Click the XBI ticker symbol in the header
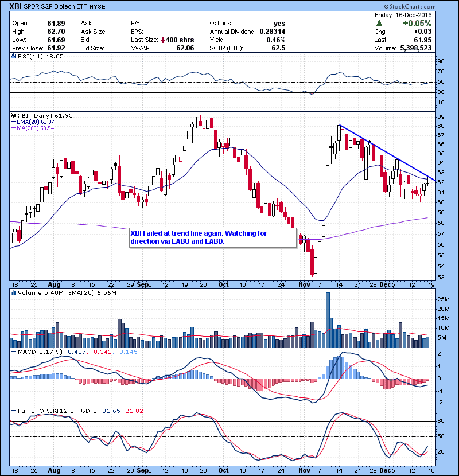The height and width of the screenshot is (476, 459). coord(15,6)
